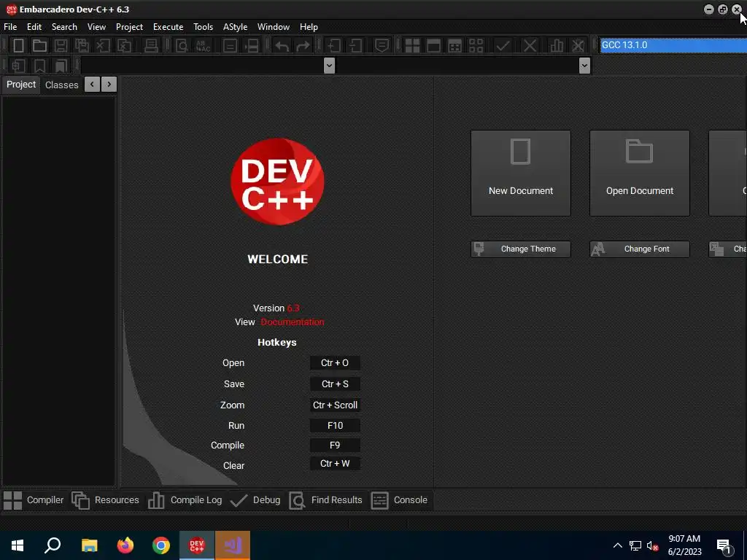The width and height of the screenshot is (747, 560).
Task: Open the Console bottom panel tab
Action: coord(399,500)
